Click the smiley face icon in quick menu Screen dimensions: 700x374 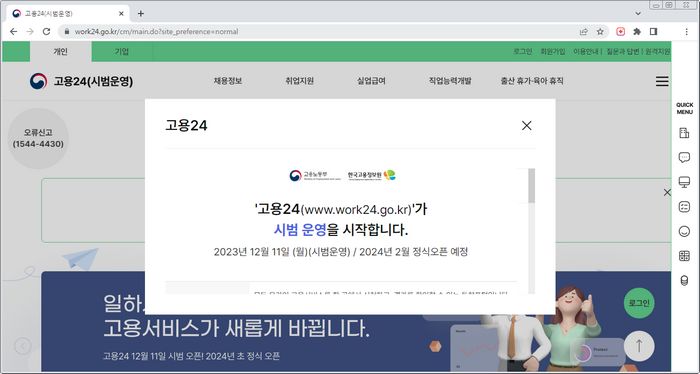(x=684, y=231)
